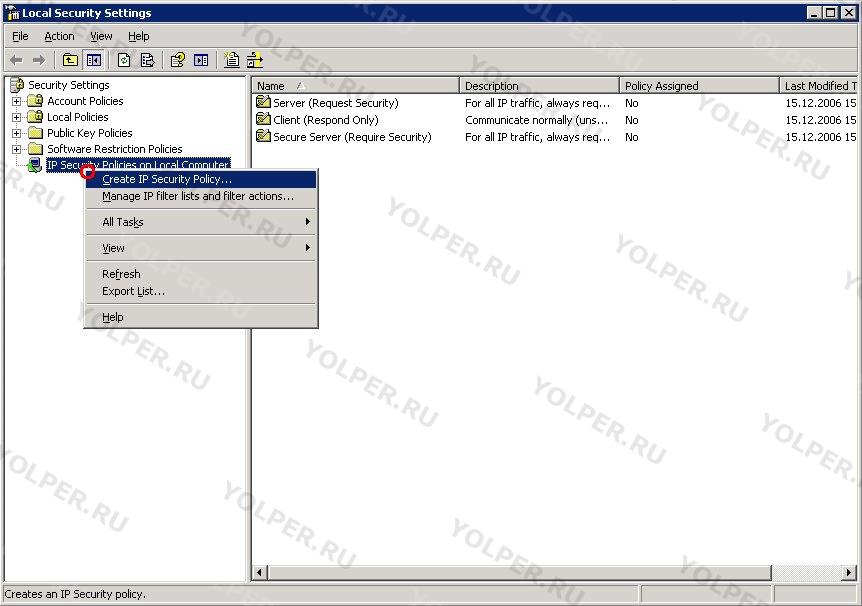The width and height of the screenshot is (862, 606).
Task: Sort list by Name column header
Action: [x=355, y=86]
